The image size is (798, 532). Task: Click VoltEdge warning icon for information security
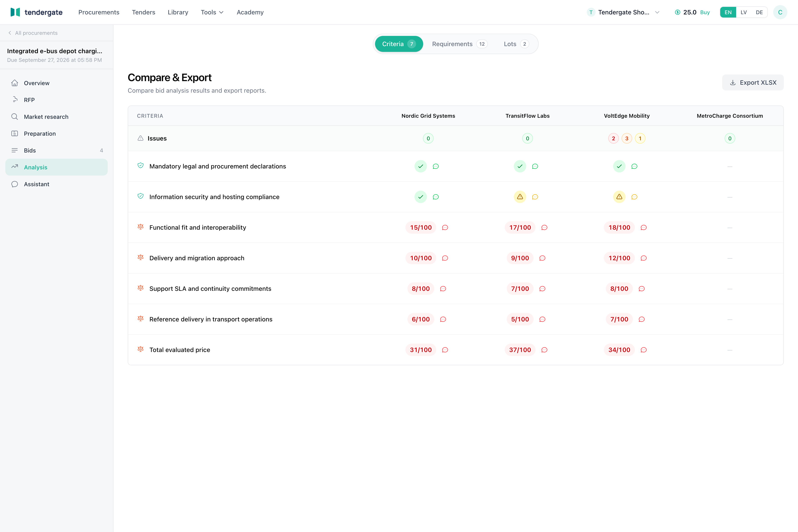coord(619,197)
